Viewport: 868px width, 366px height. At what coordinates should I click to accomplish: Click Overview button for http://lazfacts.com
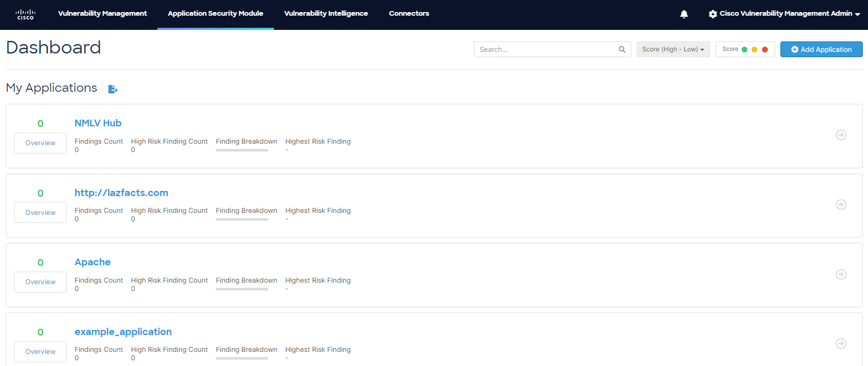(x=40, y=212)
